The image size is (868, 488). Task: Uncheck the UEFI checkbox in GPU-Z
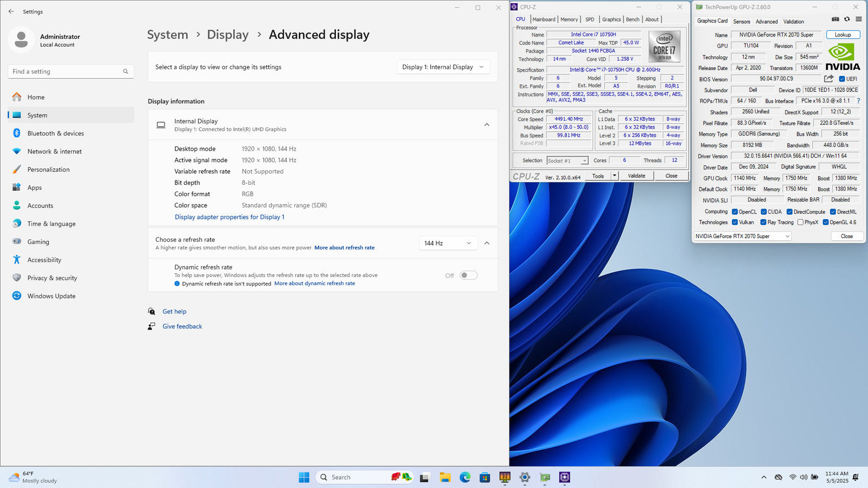point(842,79)
